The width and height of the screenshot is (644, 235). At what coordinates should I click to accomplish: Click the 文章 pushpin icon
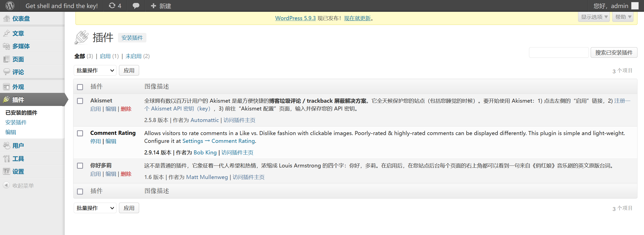[7, 33]
